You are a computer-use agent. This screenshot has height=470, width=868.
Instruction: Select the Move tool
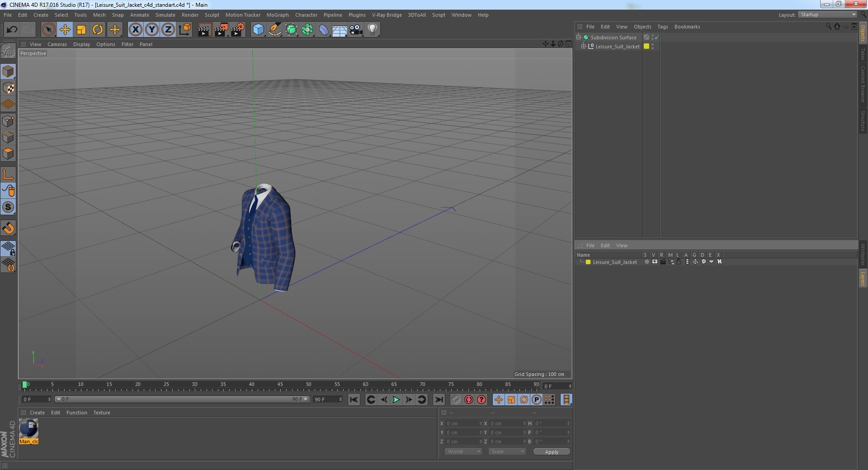coord(65,30)
